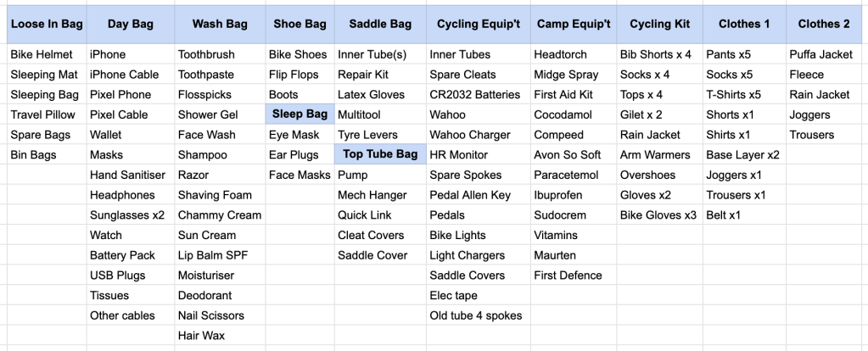Image resolution: width=868 pixels, height=351 pixels.
Task: Click the 'Travel Pillow' cell
Action: (42, 114)
